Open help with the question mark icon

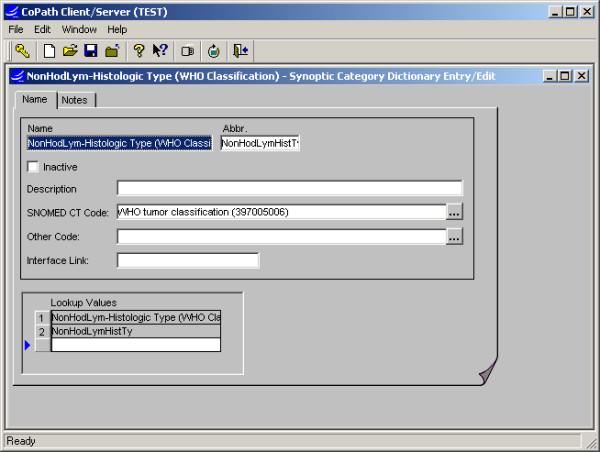pos(139,50)
